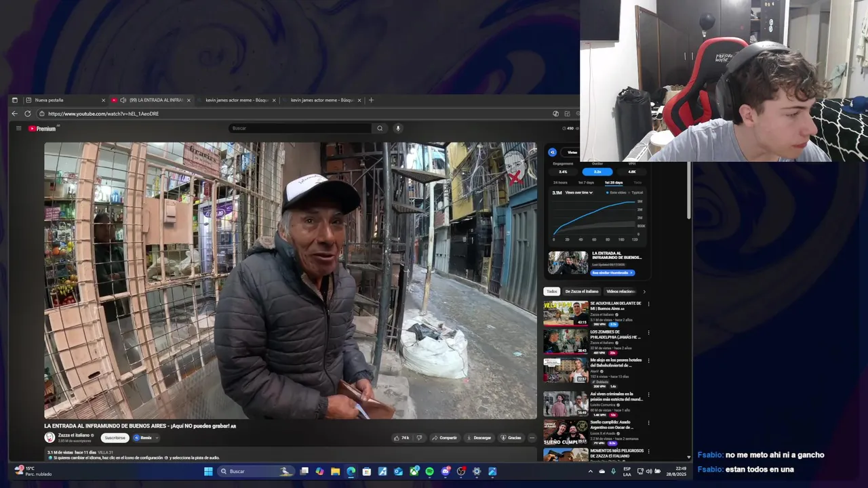
Task: Open weather widget showing 15°C
Action: click(x=33, y=471)
